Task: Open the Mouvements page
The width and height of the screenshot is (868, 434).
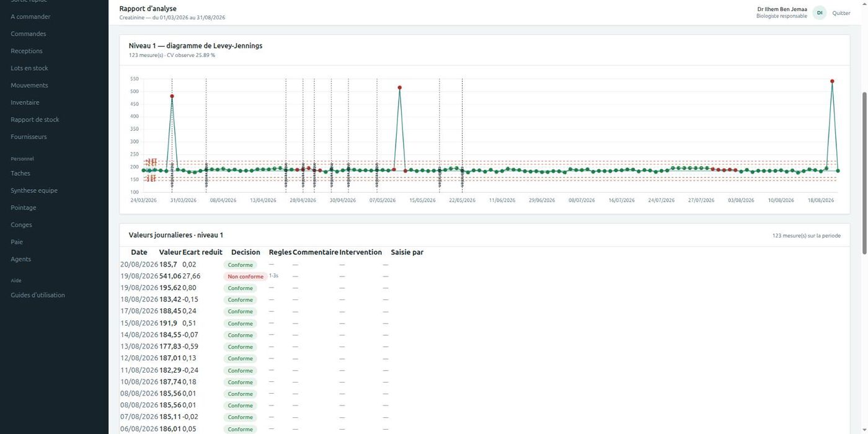Action: point(29,86)
